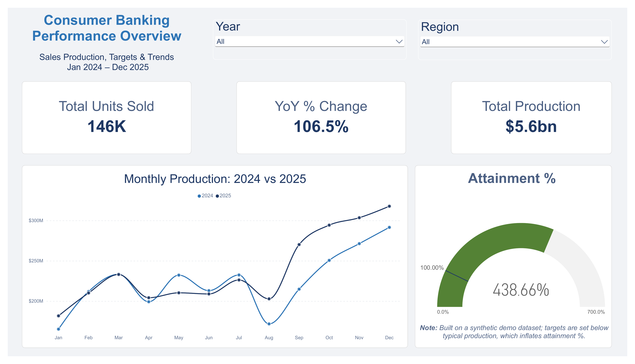The height and width of the screenshot is (364, 635).
Task: Select the Total Production $5.6bn card
Action: click(531, 118)
